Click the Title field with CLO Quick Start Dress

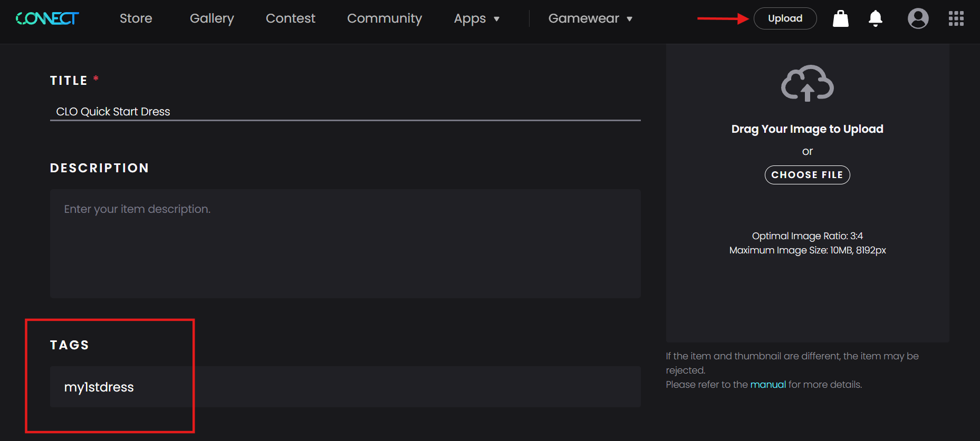(x=345, y=112)
